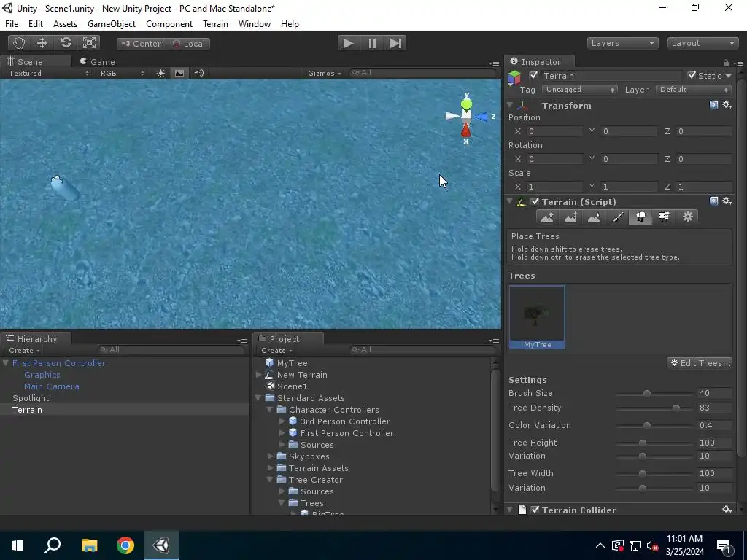Click the scene gizmo Y axis cone
Screen dimensions: 747x560
click(466, 104)
